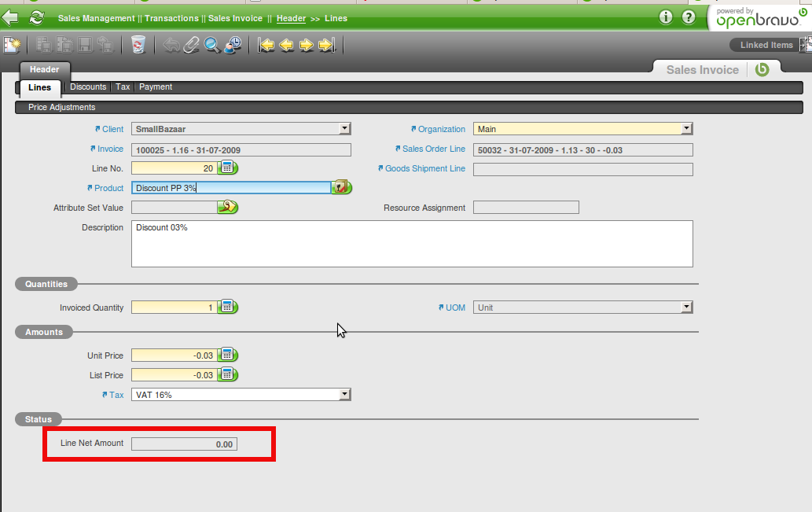
Task: Expand the UOM dropdown set to Unit
Action: click(686, 308)
